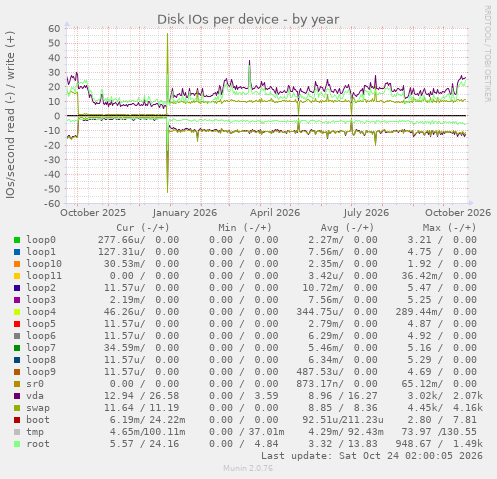The height and width of the screenshot is (479, 497).
Task: Click the 'loop10' legend label
Action: pos(44,264)
